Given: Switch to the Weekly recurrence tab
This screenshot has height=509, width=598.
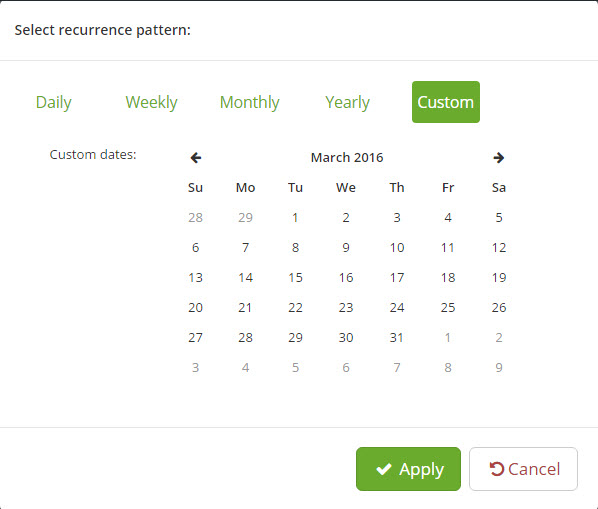Looking at the screenshot, I should [151, 102].
